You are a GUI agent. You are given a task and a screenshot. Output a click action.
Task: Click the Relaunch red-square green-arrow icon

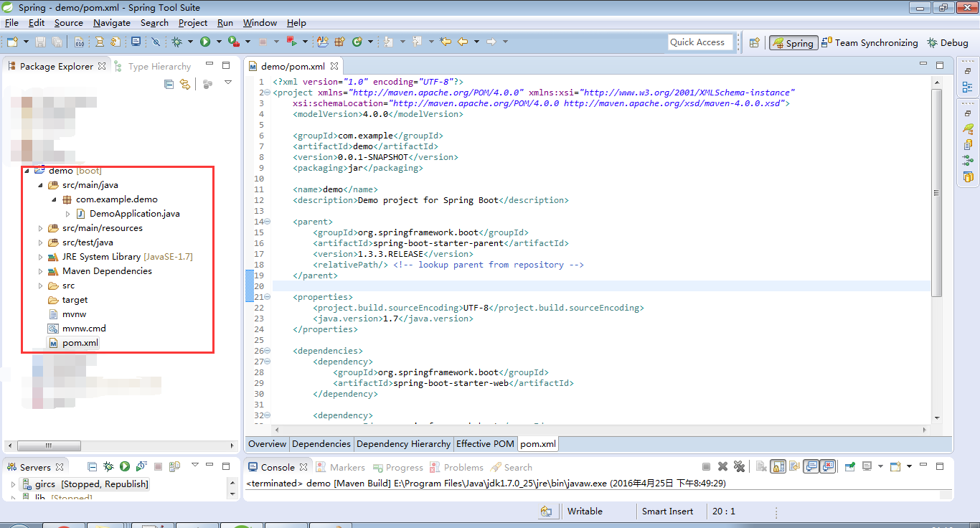coord(291,42)
